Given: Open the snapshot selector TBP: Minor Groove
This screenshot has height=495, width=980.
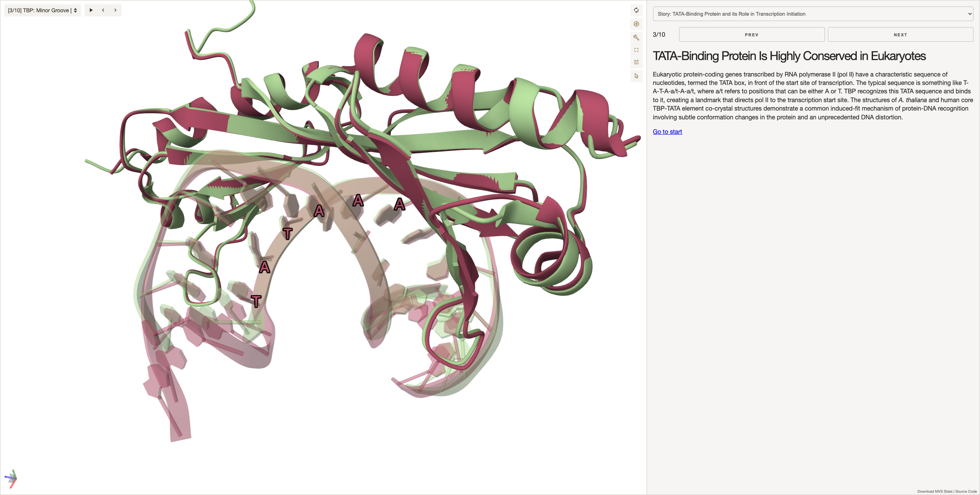Looking at the screenshot, I should [42, 10].
